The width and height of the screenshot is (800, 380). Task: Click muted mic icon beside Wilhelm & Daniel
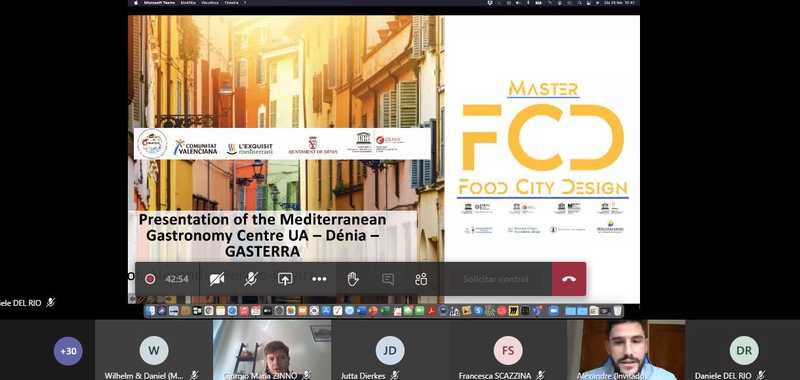pos(194,375)
